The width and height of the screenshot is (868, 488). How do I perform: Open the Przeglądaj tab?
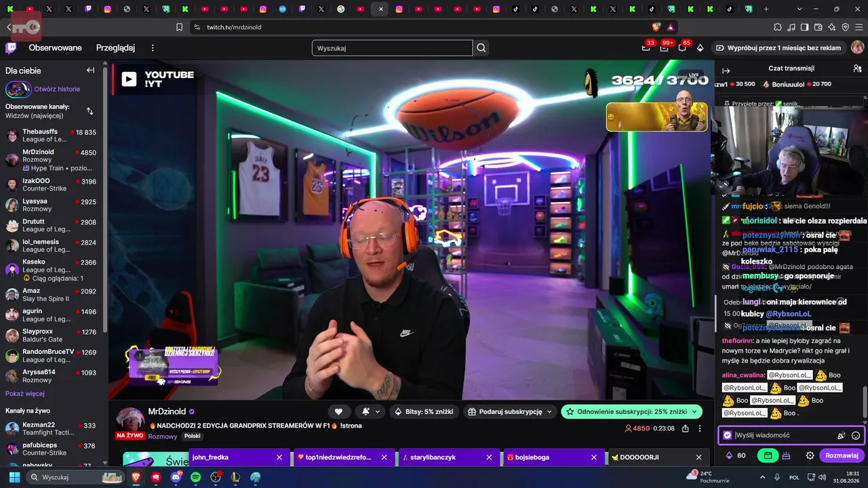click(115, 48)
